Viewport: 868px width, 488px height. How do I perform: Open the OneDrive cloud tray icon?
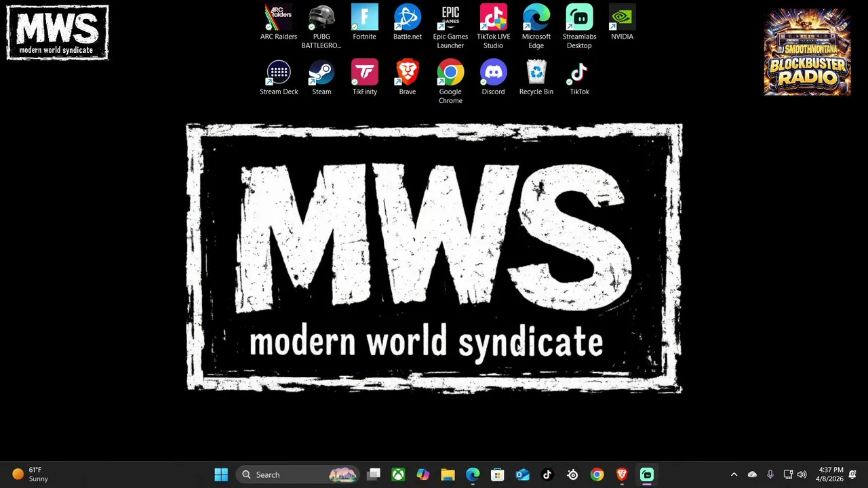tap(752, 475)
